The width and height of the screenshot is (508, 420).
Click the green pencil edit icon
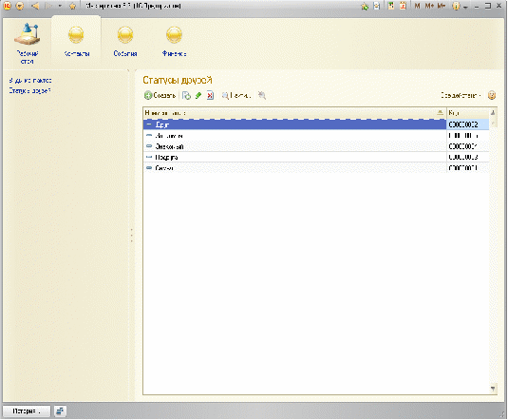click(x=198, y=95)
